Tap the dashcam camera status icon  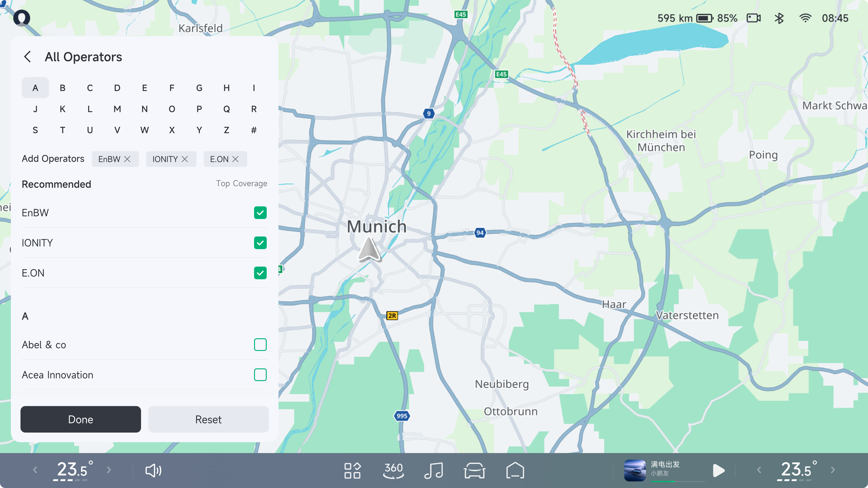753,18
